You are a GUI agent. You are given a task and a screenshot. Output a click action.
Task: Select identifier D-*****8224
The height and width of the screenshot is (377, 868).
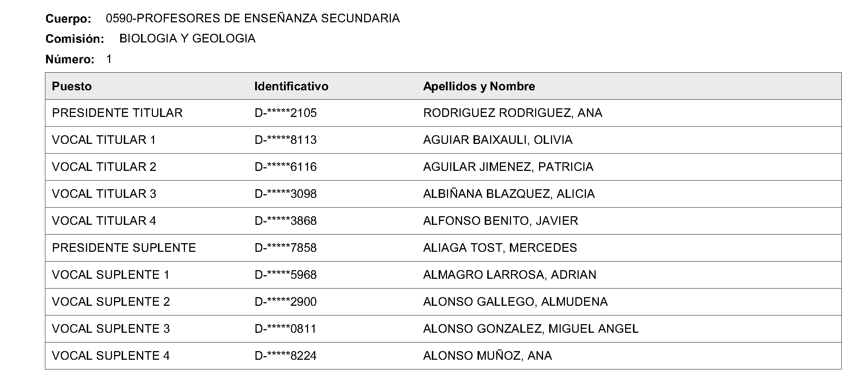coord(286,356)
